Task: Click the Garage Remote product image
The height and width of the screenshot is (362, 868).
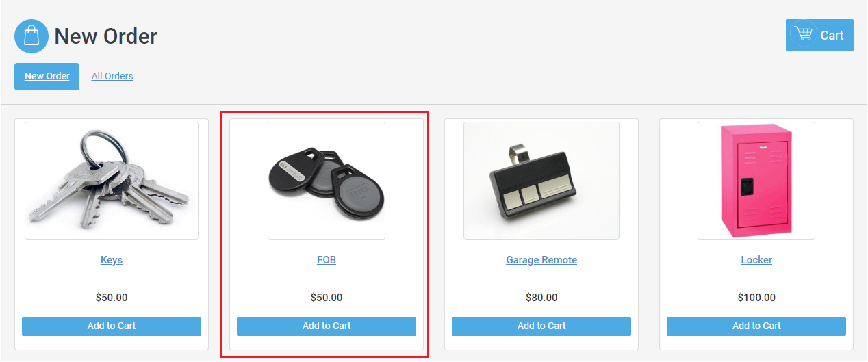Action: (x=541, y=181)
